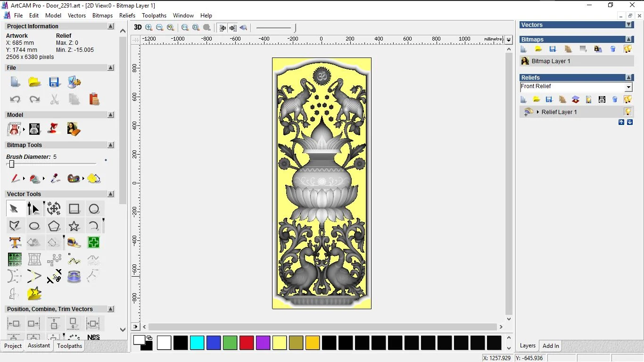The image size is (644, 362).
Task: Toggle visibility bulb of Relief Layer 1
Action: 627,112
